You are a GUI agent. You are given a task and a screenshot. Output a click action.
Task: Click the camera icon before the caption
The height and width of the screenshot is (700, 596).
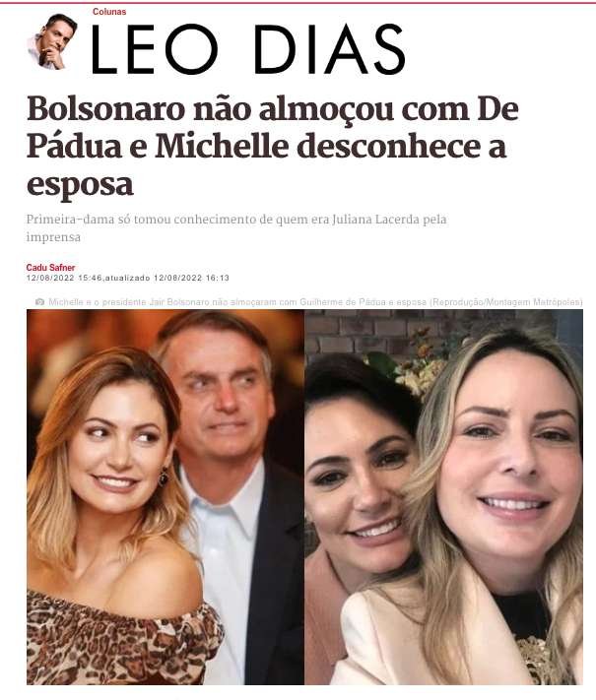[x=39, y=302]
